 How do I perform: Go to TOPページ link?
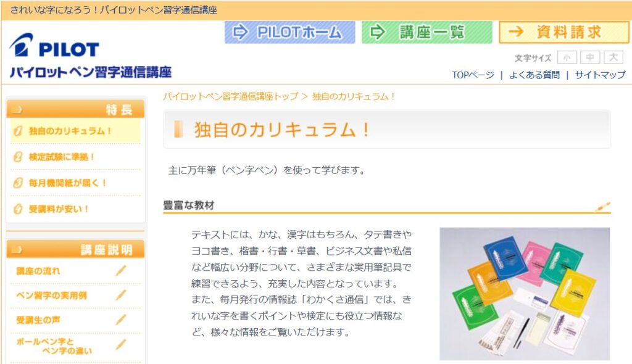pos(473,75)
